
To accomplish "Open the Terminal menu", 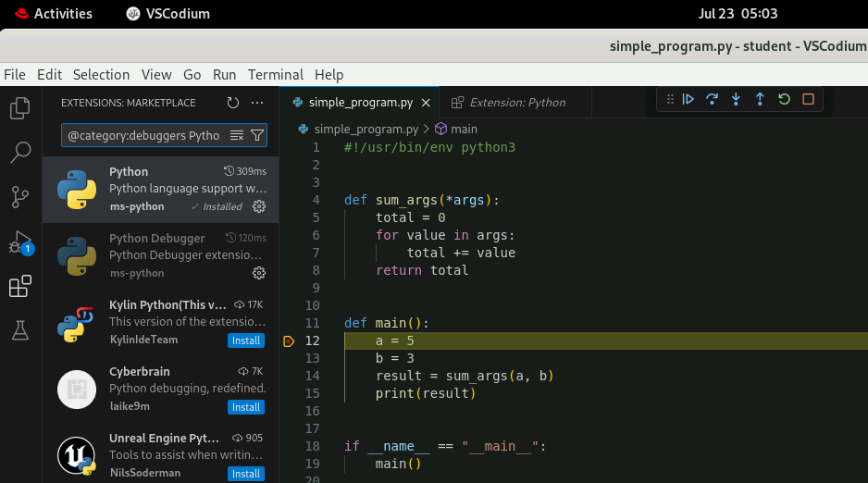I will 275,75.
